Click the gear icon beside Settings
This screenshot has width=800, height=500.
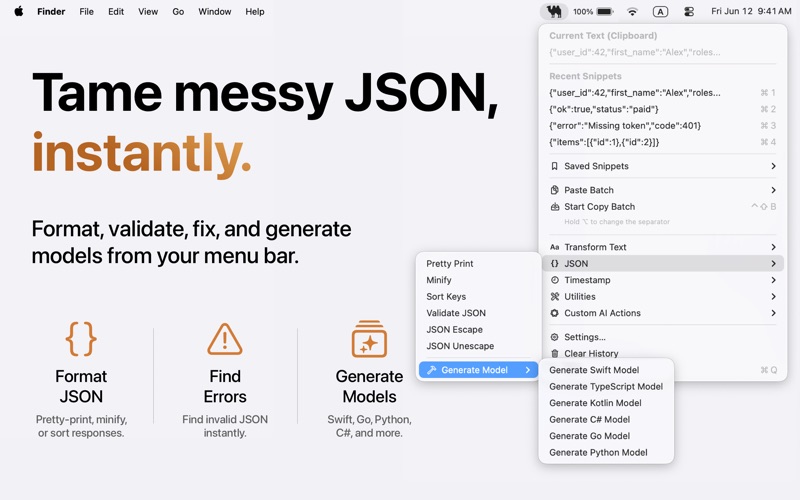[555, 337]
